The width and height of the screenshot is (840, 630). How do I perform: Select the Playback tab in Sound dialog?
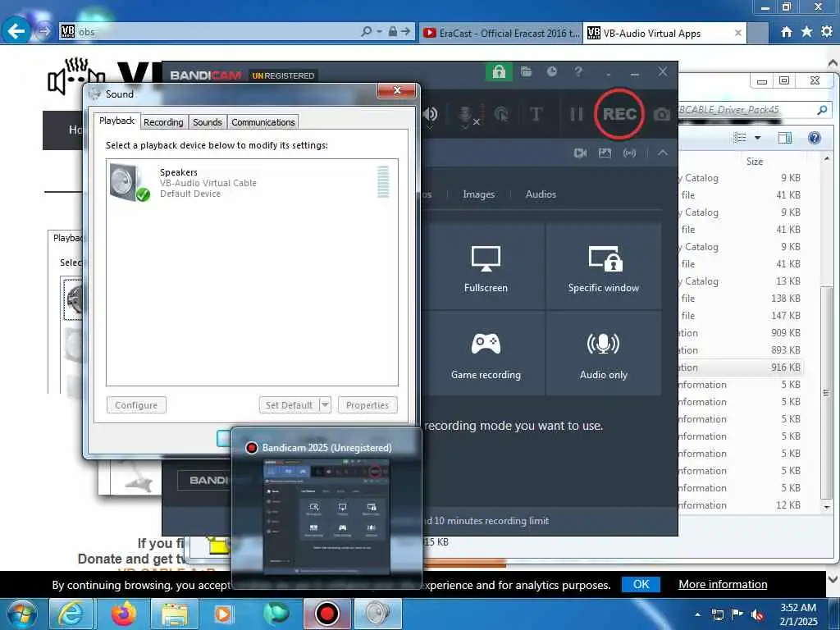pos(116,121)
